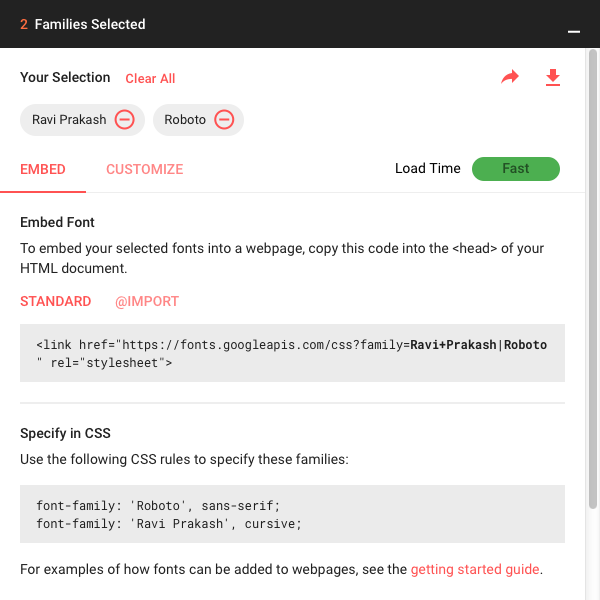Screen dimensions: 600x600
Task: Click the Specify in CSS heading
Action: pos(65,433)
